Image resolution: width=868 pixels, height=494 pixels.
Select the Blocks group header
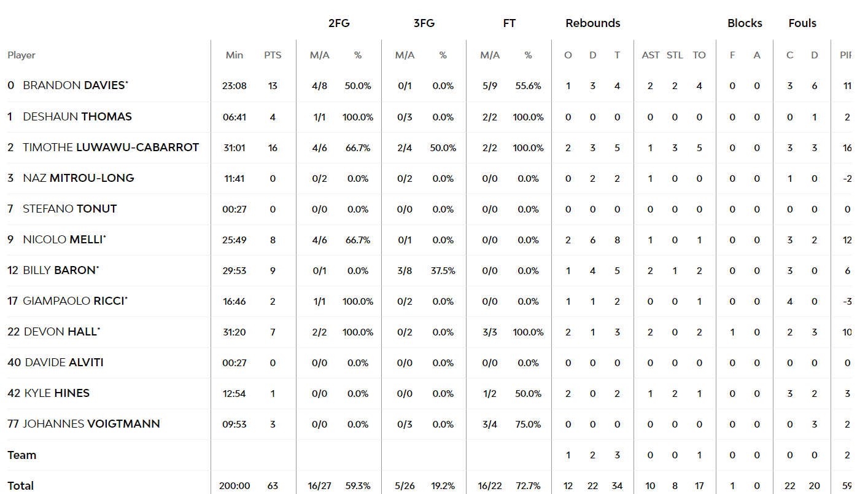tap(745, 23)
